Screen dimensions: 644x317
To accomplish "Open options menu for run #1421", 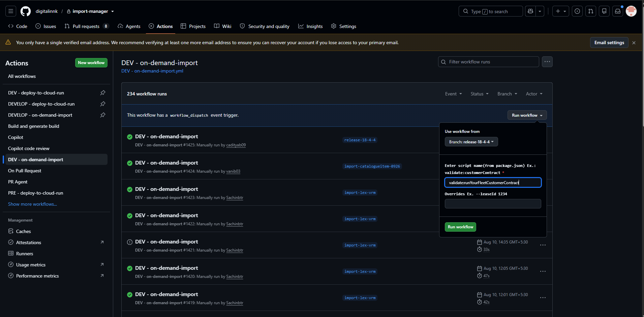I will click(x=543, y=245).
